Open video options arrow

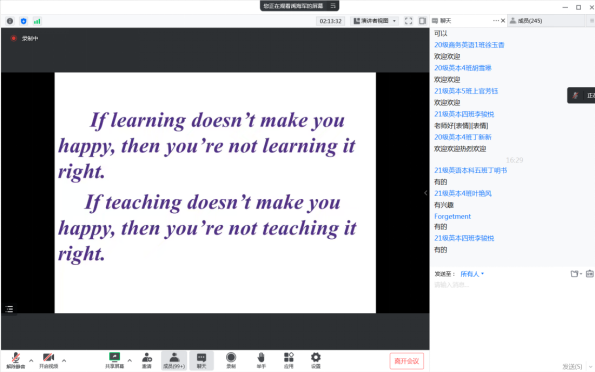[64, 360]
